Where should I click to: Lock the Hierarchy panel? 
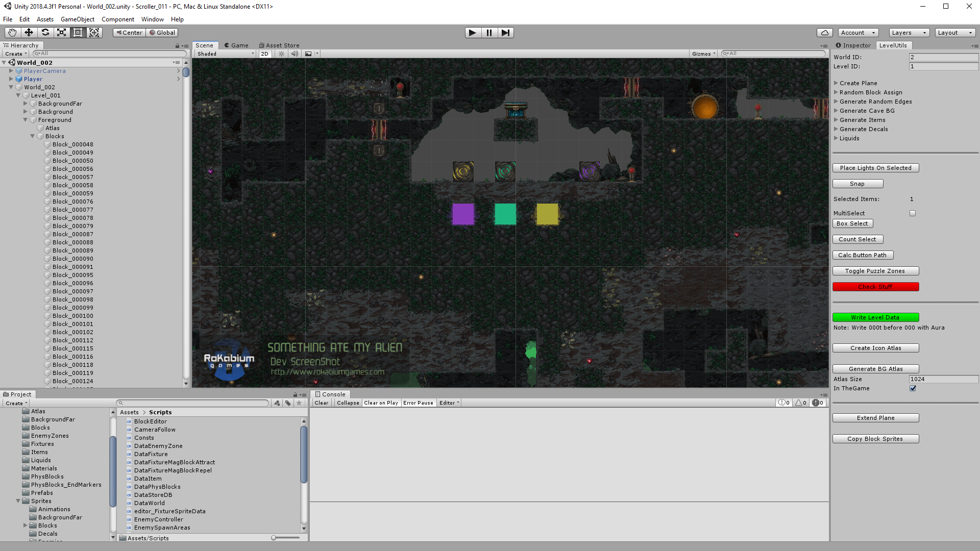click(177, 45)
